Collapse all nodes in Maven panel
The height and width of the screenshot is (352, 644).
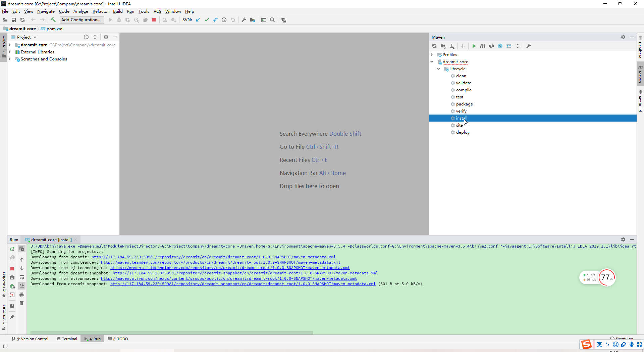(x=518, y=46)
